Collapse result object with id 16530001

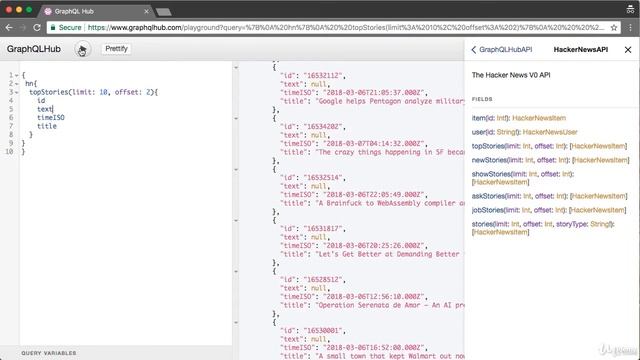point(236,322)
